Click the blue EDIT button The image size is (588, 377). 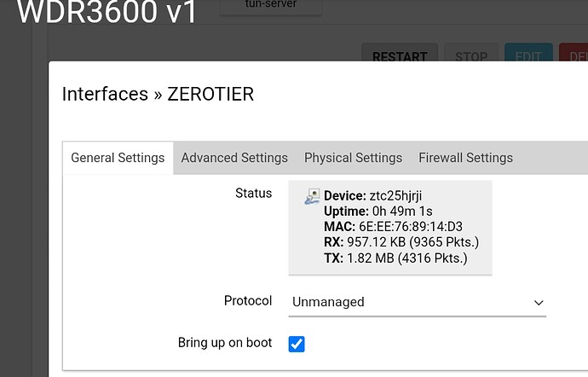(528, 53)
